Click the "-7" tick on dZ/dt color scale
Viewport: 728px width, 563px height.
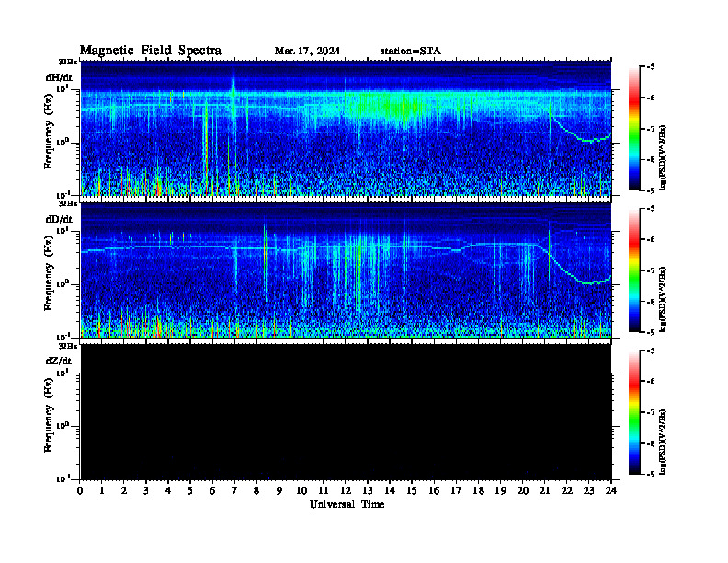(x=651, y=412)
